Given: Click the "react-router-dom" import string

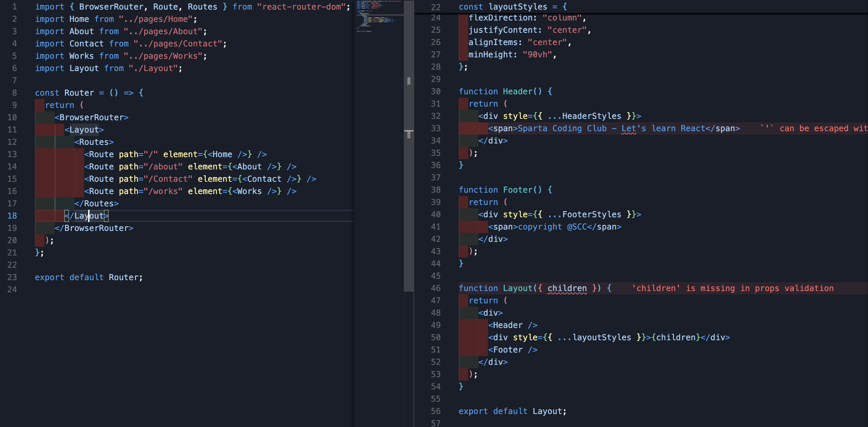Looking at the screenshot, I should pyautogui.click(x=301, y=7).
